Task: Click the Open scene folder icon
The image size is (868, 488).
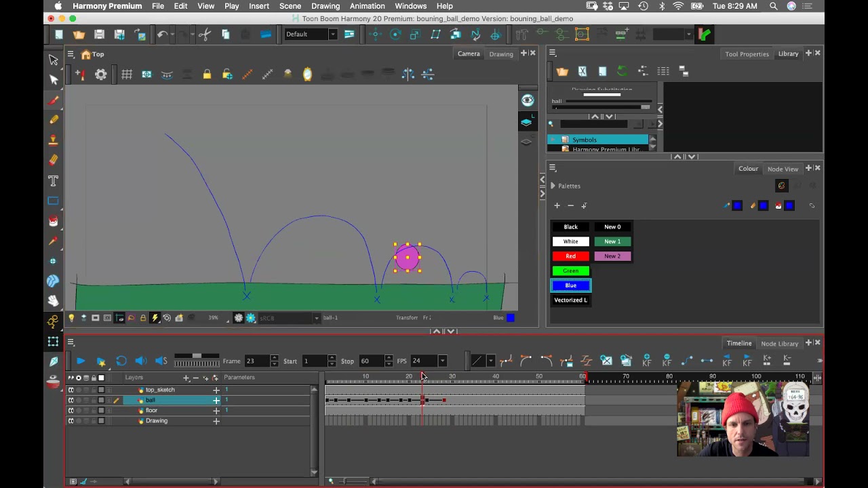Action: (79, 34)
